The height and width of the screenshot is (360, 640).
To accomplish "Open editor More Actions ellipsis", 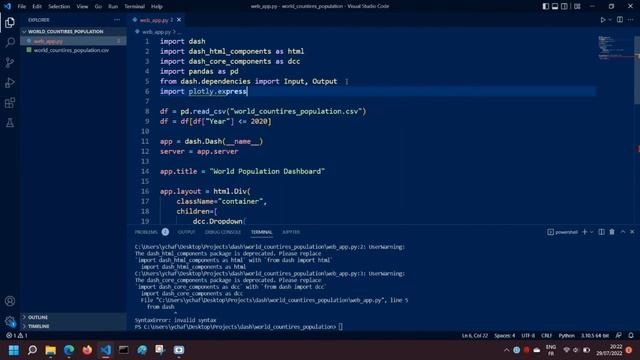I will (x=631, y=20).
